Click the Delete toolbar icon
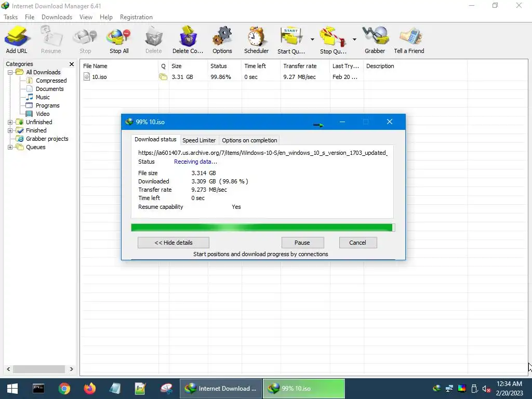 [153, 40]
